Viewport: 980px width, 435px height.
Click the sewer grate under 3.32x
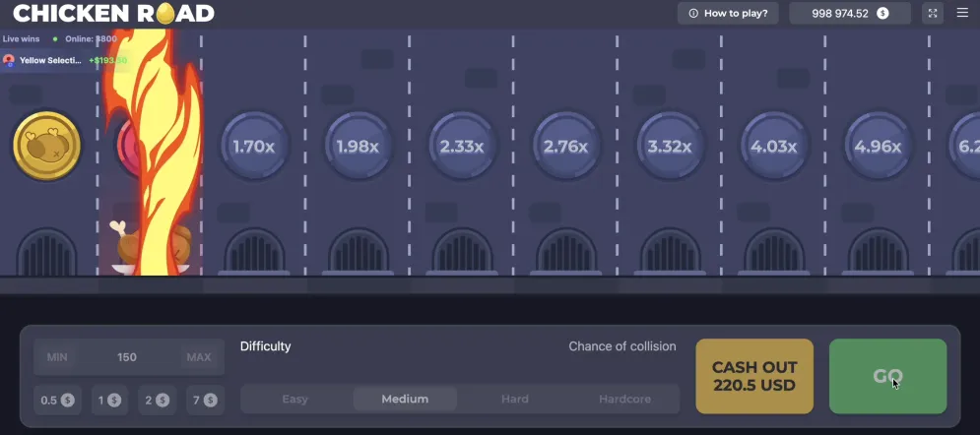pos(670,251)
